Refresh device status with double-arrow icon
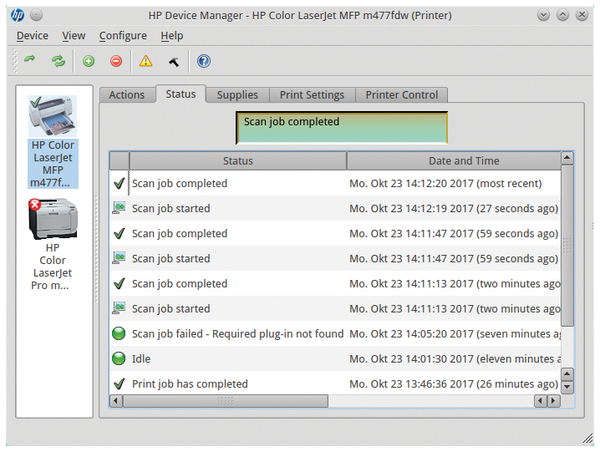 (59, 61)
